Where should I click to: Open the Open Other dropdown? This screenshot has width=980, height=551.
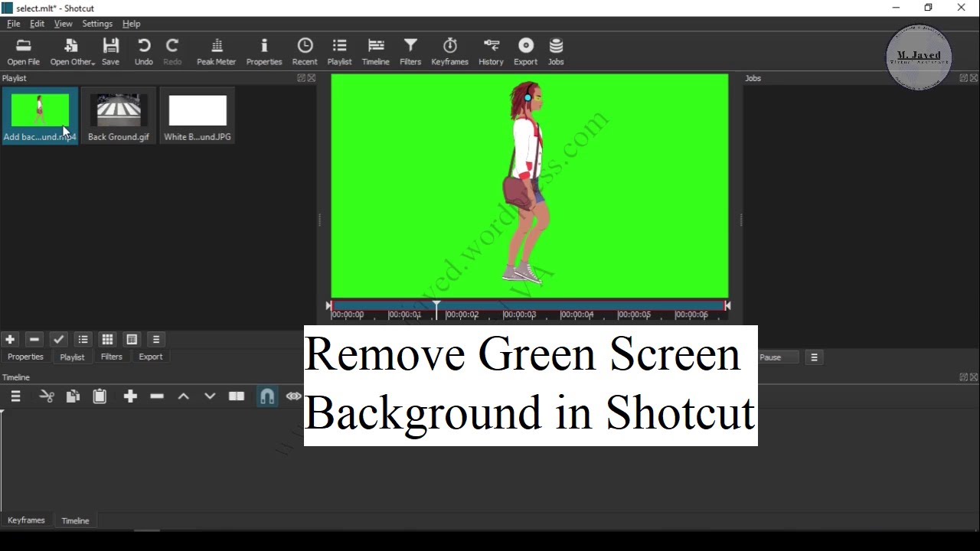pos(72,51)
